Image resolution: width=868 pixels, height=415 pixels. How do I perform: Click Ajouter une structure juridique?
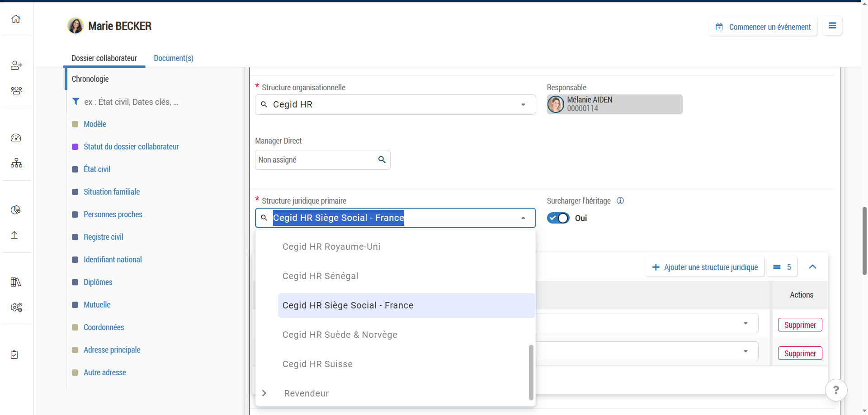tap(705, 267)
